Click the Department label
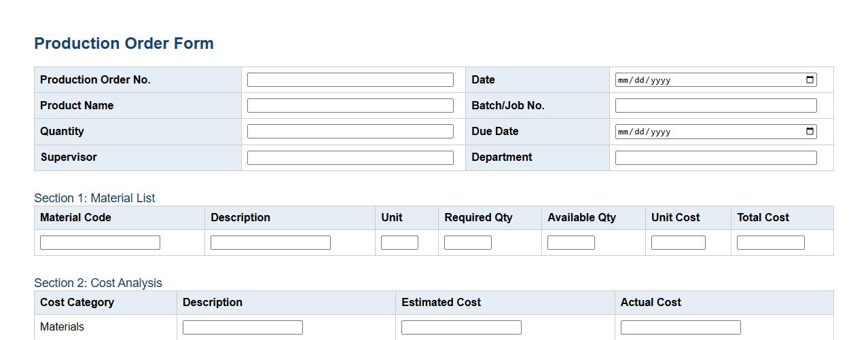The image size is (868, 340). tap(502, 157)
